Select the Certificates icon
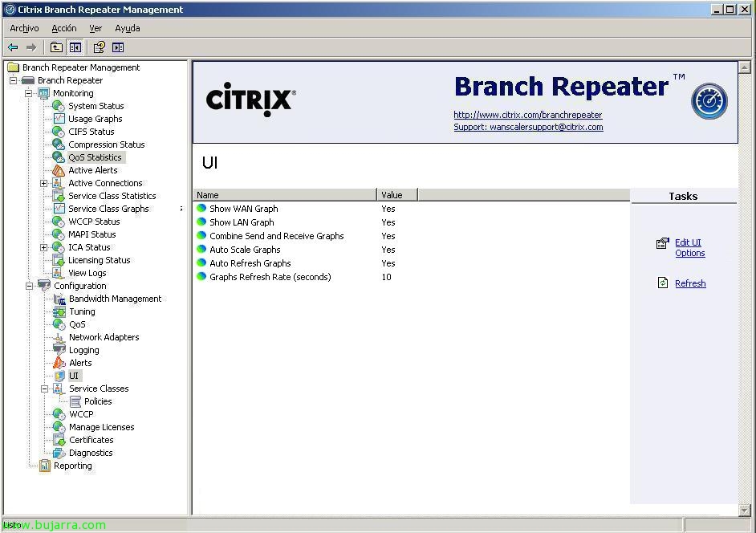This screenshot has width=756, height=533. (59, 440)
